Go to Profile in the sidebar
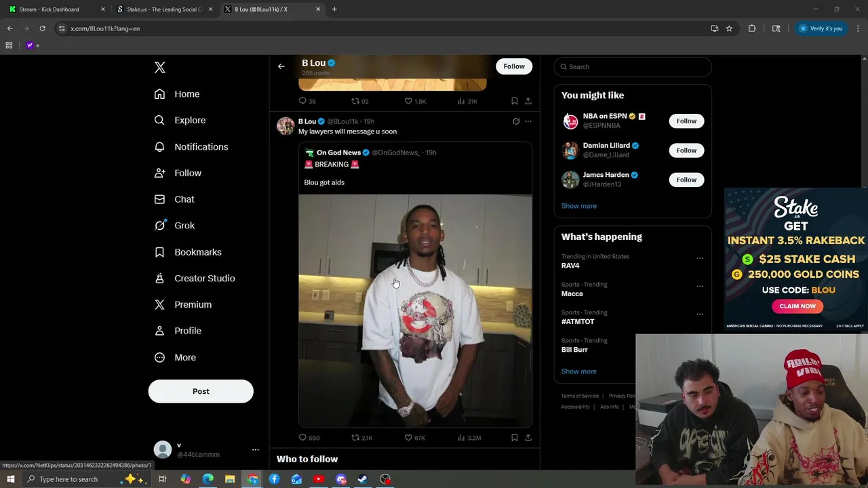The width and height of the screenshot is (868, 488). point(178,331)
